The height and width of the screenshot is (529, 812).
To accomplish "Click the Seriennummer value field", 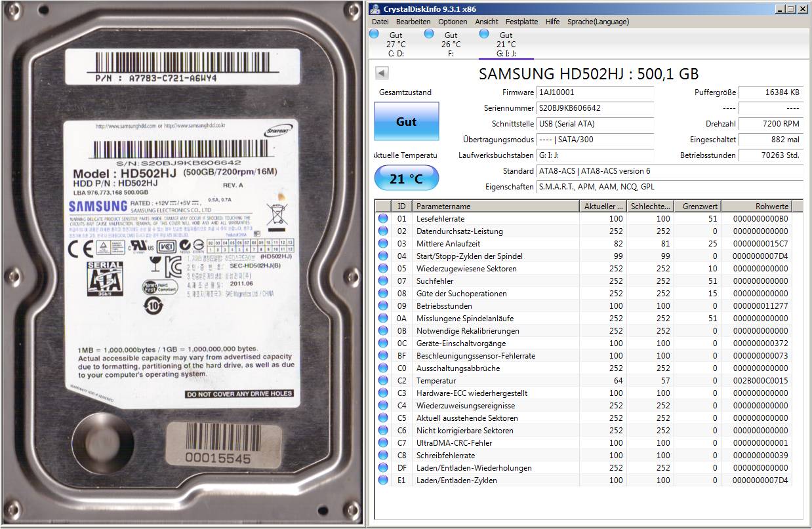I will coord(595,108).
